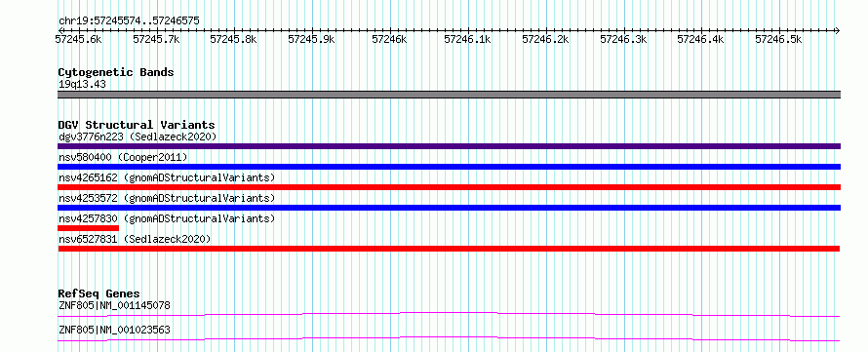Screen dimensions: 868x352
Task: Select the red nsv6527831 variant bar
Action: coord(449,249)
